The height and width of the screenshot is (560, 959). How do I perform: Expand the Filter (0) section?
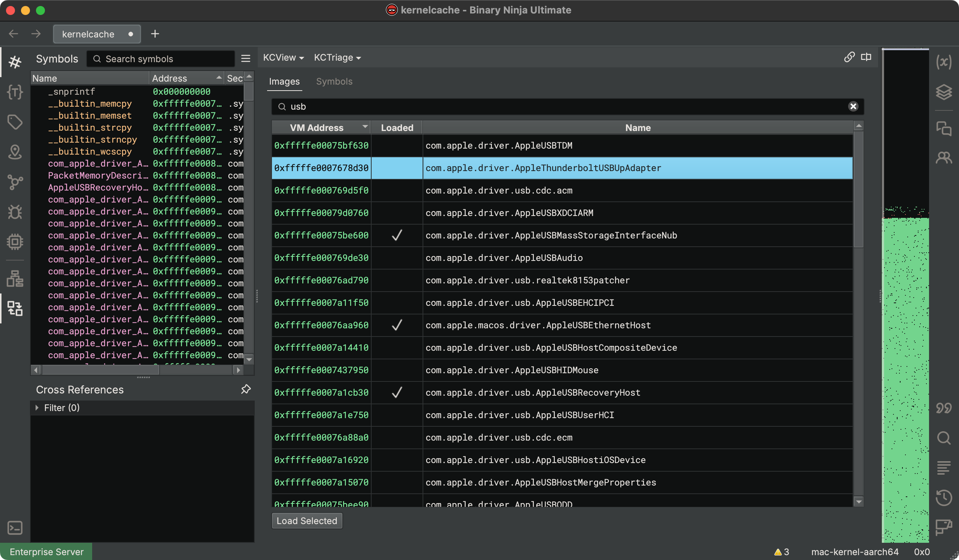tap(37, 408)
